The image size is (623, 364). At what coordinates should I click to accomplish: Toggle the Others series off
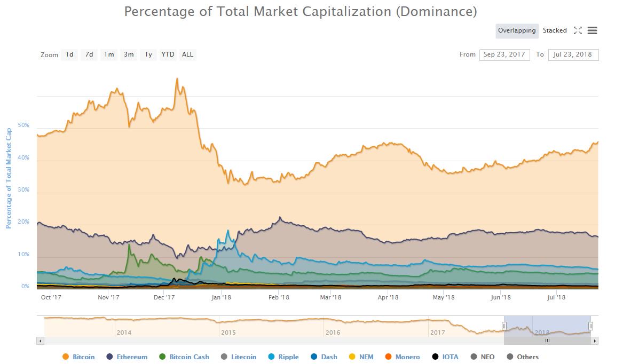510,357
